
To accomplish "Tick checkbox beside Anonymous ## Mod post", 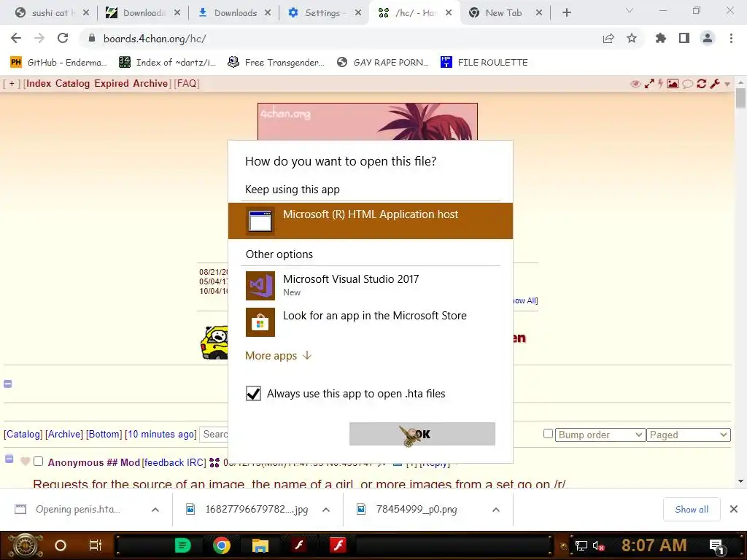I will click(39, 462).
